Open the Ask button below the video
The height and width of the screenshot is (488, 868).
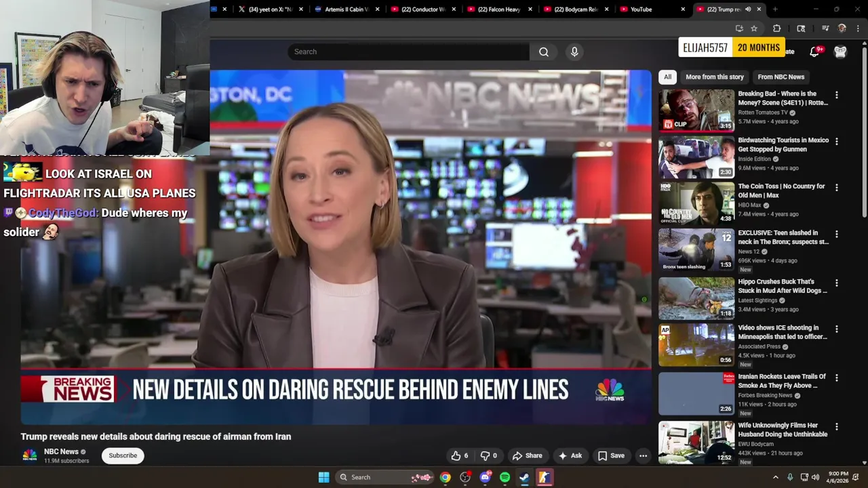(570, 455)
